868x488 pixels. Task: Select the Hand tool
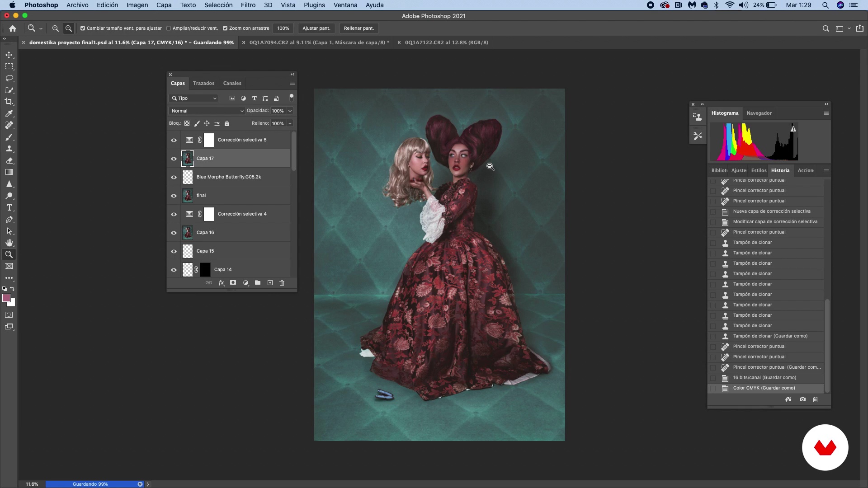pyautogui.click(x=9, y=243)
